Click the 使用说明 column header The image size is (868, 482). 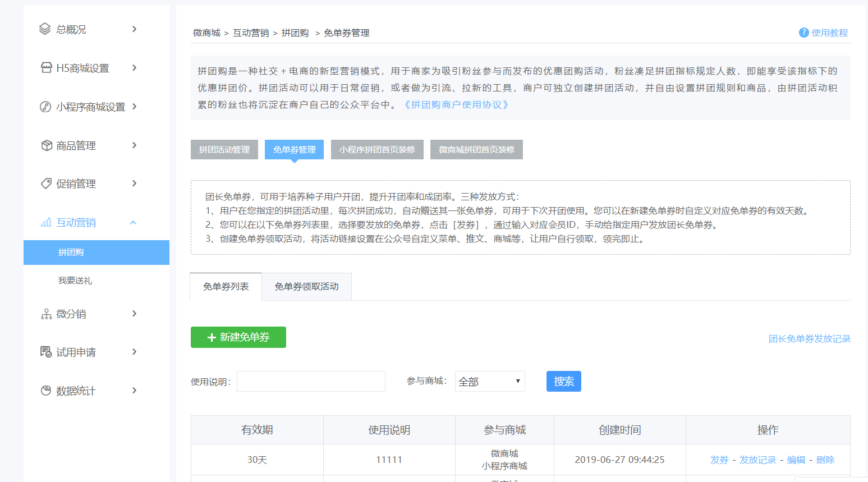pyautogui.click(x=389, y=430)
